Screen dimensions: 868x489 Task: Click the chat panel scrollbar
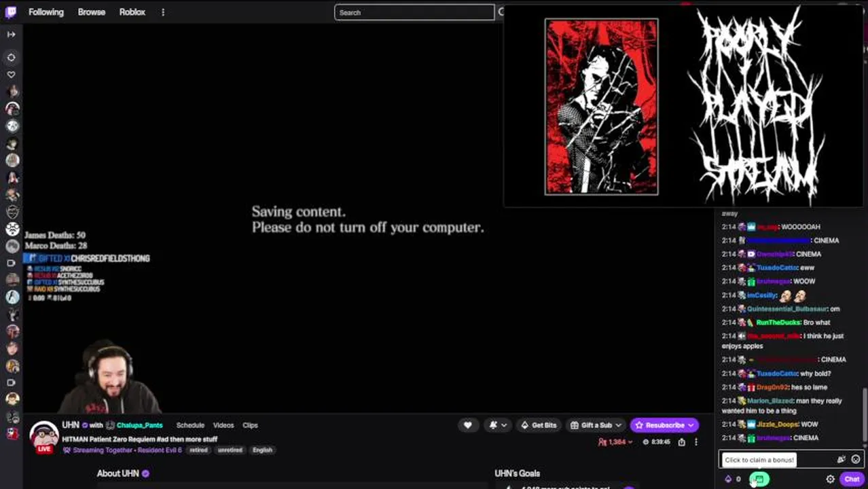[865, 416]
